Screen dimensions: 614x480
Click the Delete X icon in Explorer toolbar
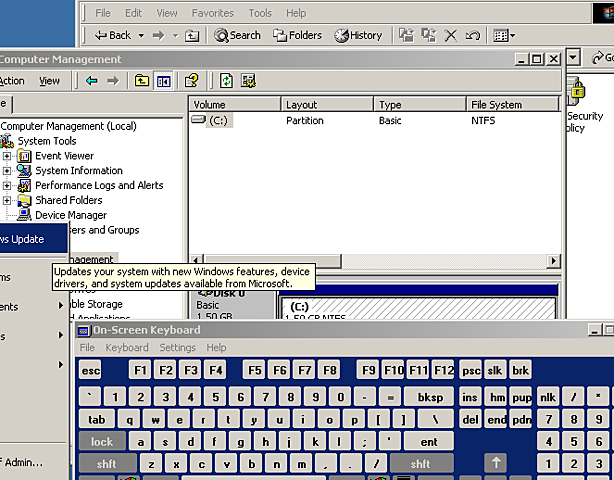(x=450, y=36)
